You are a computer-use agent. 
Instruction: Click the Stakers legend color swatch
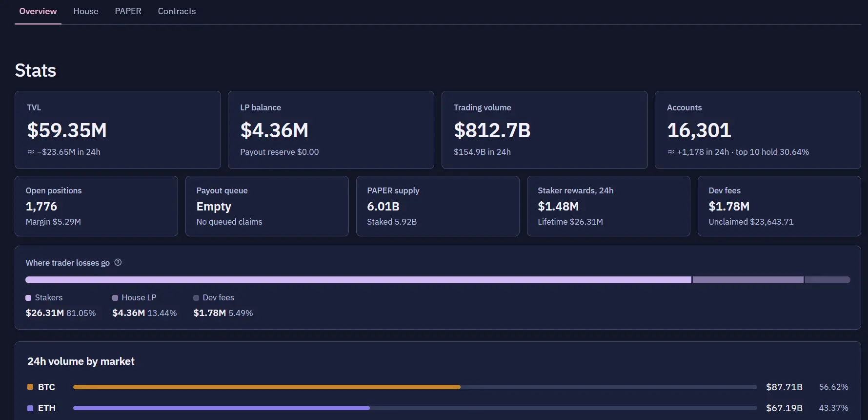tap(28, 298)
